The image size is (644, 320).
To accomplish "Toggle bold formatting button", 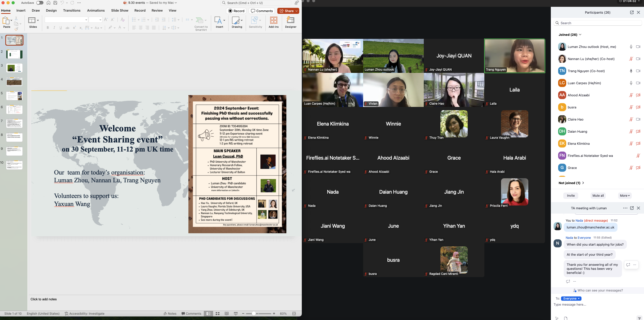I will point(48,28).
